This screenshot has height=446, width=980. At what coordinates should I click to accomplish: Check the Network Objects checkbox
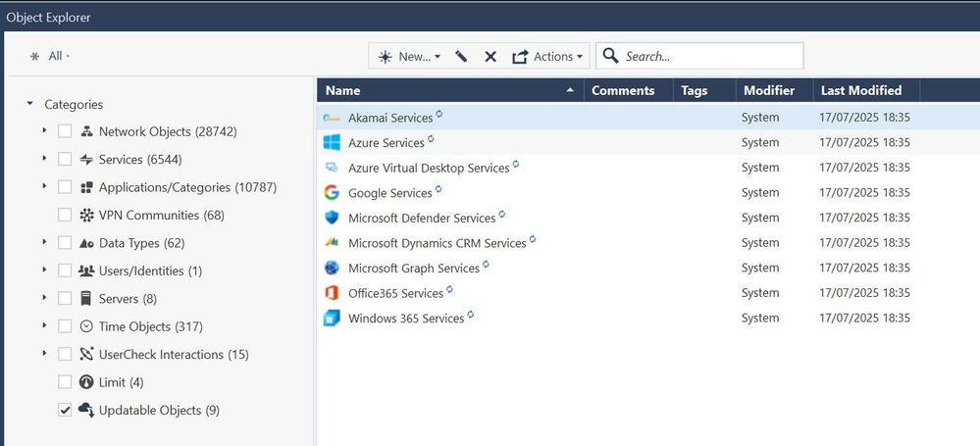pos(65,131)
